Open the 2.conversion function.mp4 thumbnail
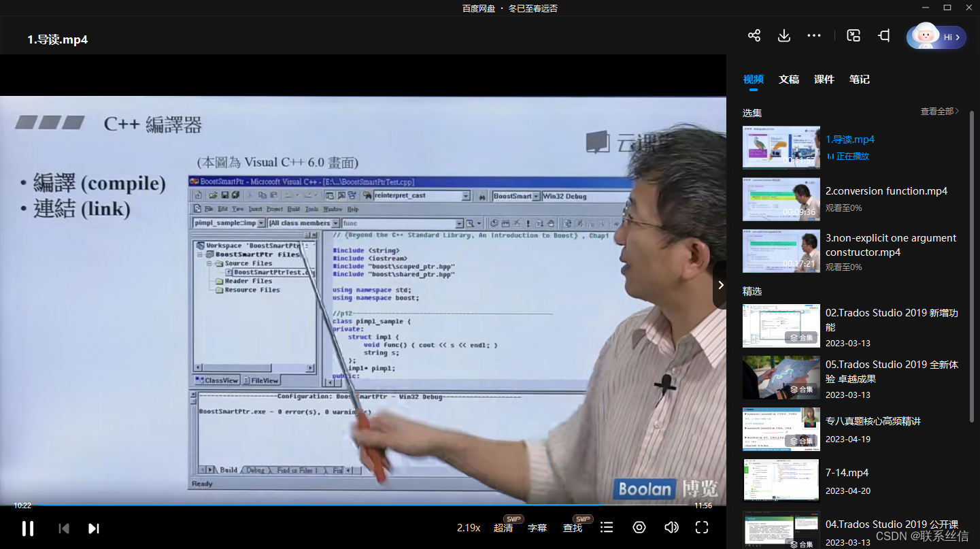The image size is (980, 549). [x=781, y=199]
